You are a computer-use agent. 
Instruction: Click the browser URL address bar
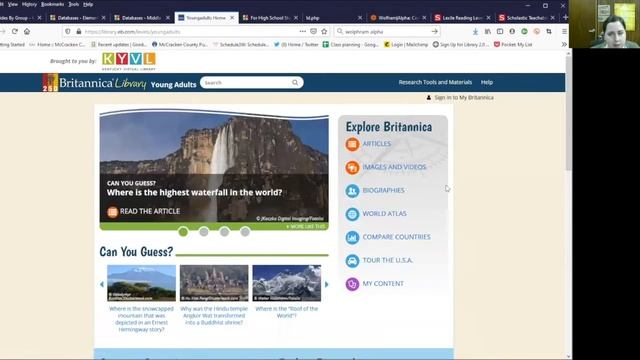(x=190, y=31)
